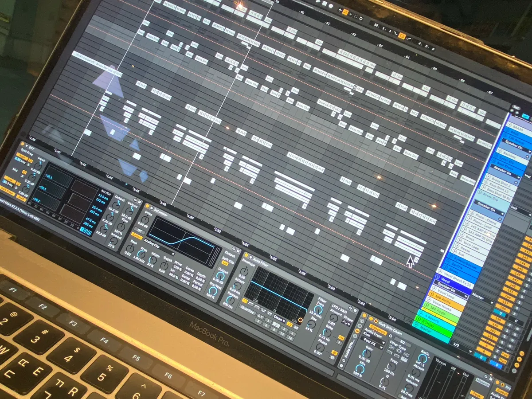Toggle Soft Clip On in Saturator
Screen dimensions: 532x399
pos(225,263)
